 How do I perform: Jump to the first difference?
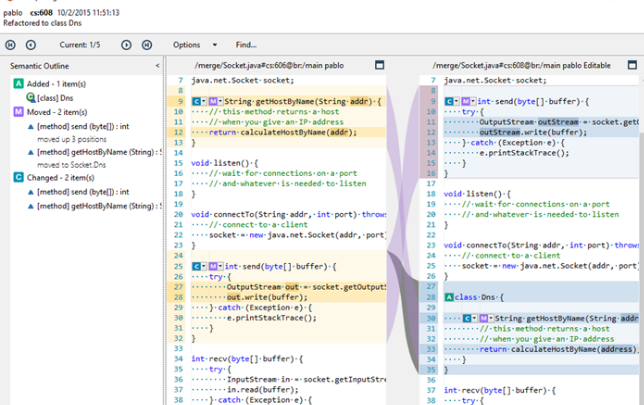[11, 45]
